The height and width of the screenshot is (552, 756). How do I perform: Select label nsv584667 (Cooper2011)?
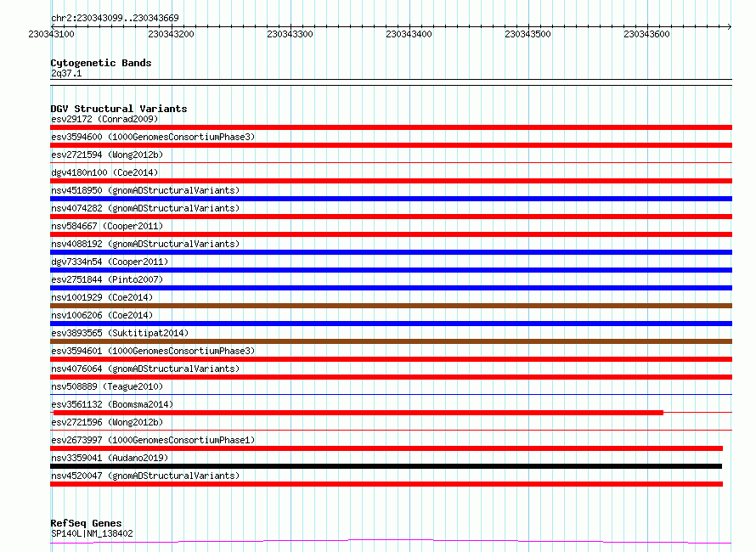point(107,226)
